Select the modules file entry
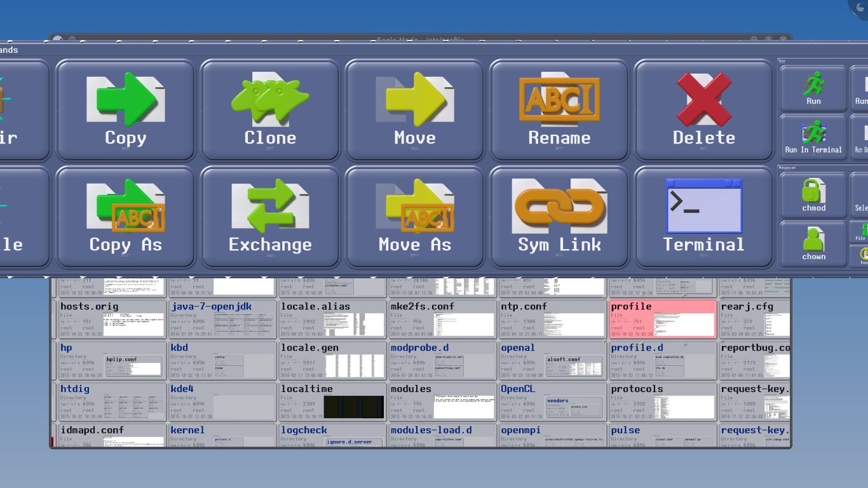 click(442, 402)
